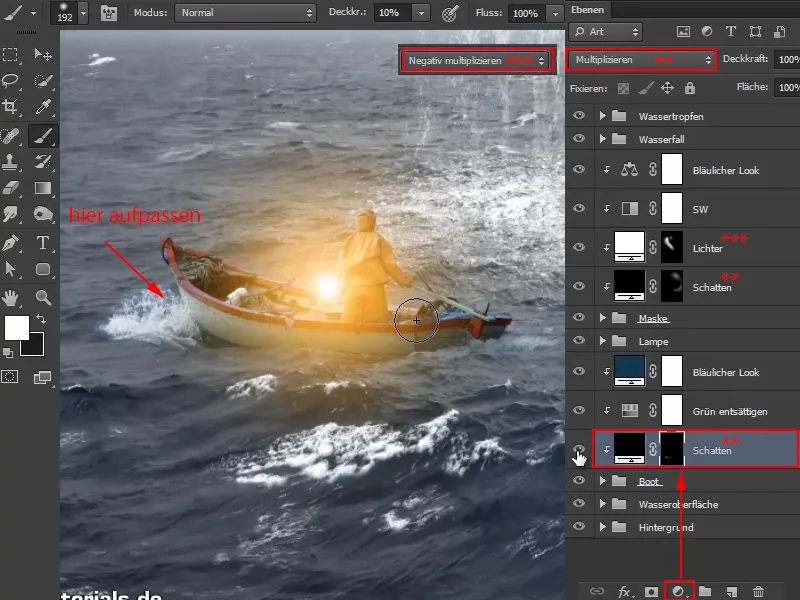Select the Move tool

click(43, 54)
